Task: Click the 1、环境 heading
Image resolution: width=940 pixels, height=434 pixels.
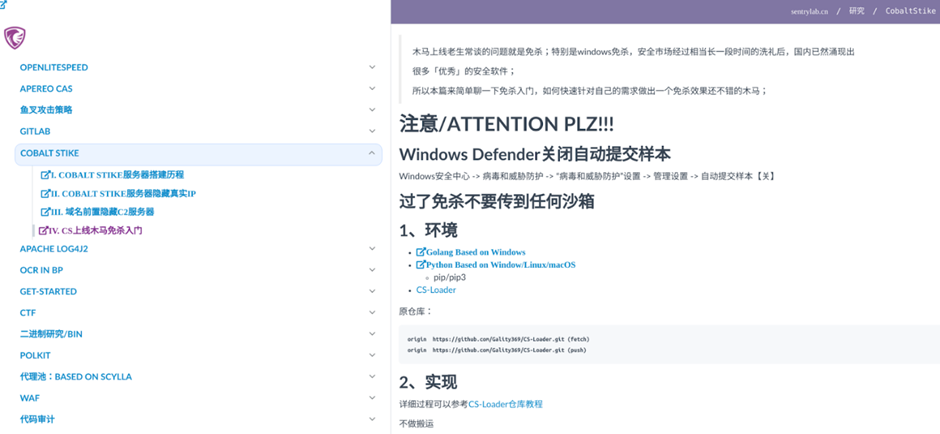Action: click(429, 231)
